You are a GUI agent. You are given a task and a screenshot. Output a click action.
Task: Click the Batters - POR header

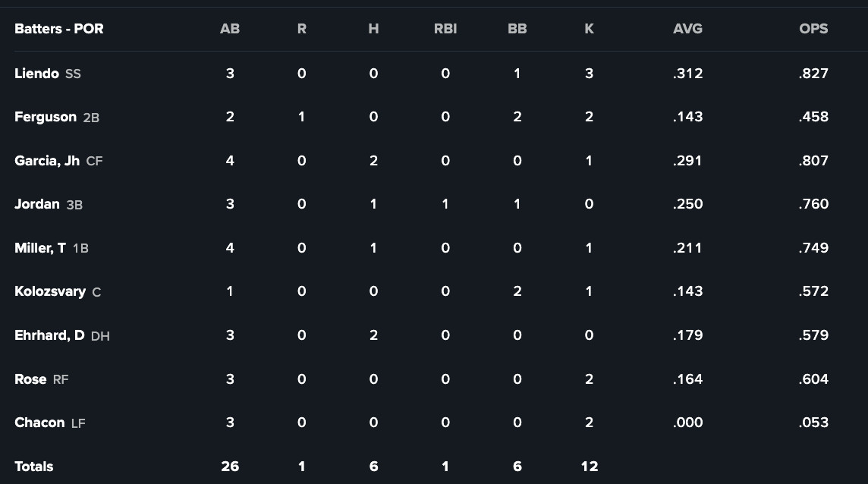tap(59, 29)
